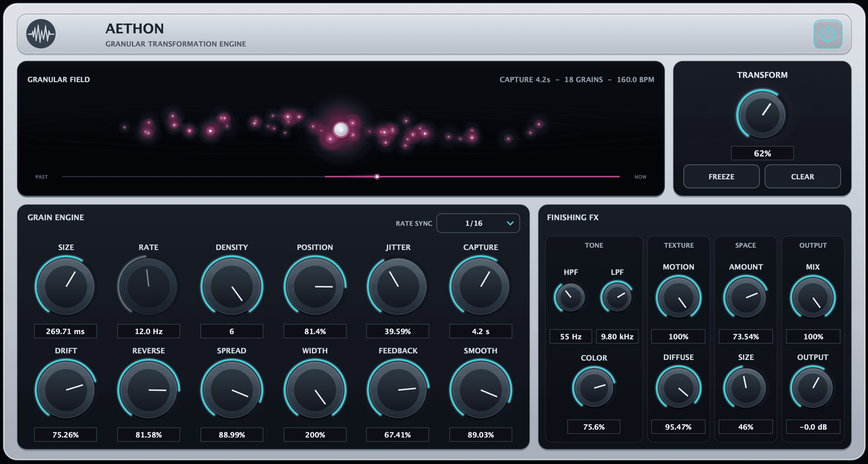Screen dimensions: 868x464
Task: Click the Mix knob in Output section
Action: coord(813,297)
